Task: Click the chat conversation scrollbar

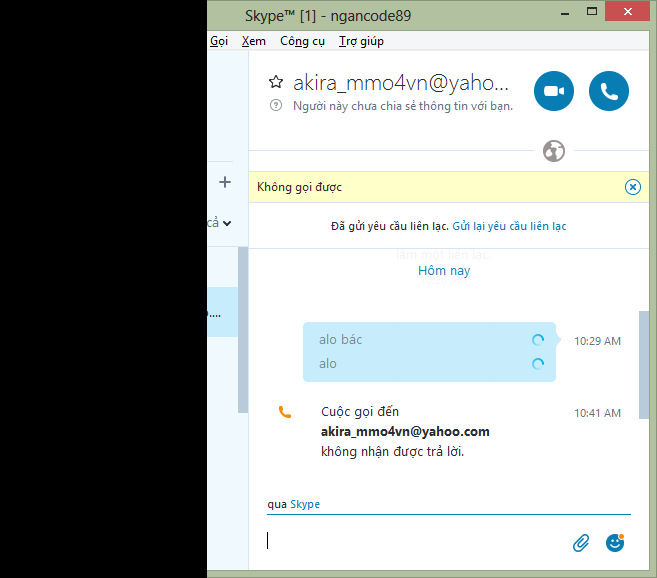Action: pos(644,365)
